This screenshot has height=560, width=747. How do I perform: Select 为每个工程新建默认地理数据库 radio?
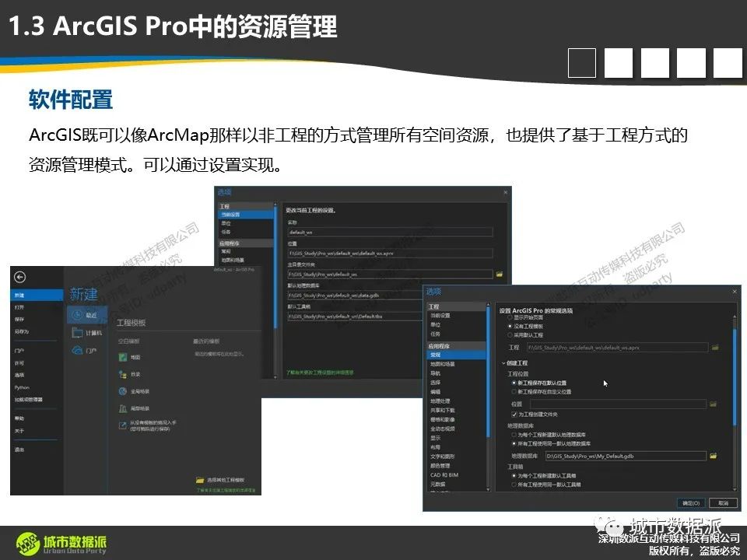(514, 435)
